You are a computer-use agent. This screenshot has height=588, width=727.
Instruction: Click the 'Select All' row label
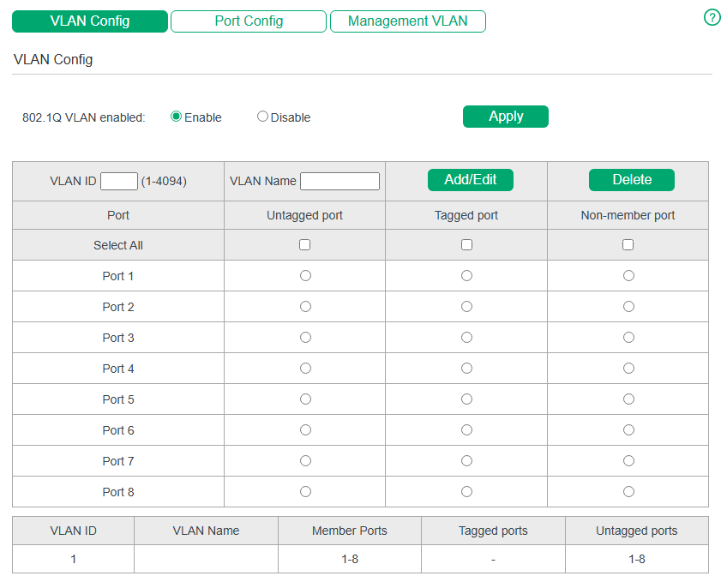118,245
